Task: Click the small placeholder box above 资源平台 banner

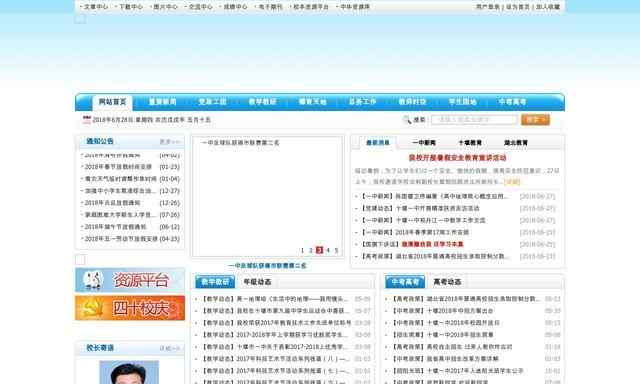Action: click(80, 260)
